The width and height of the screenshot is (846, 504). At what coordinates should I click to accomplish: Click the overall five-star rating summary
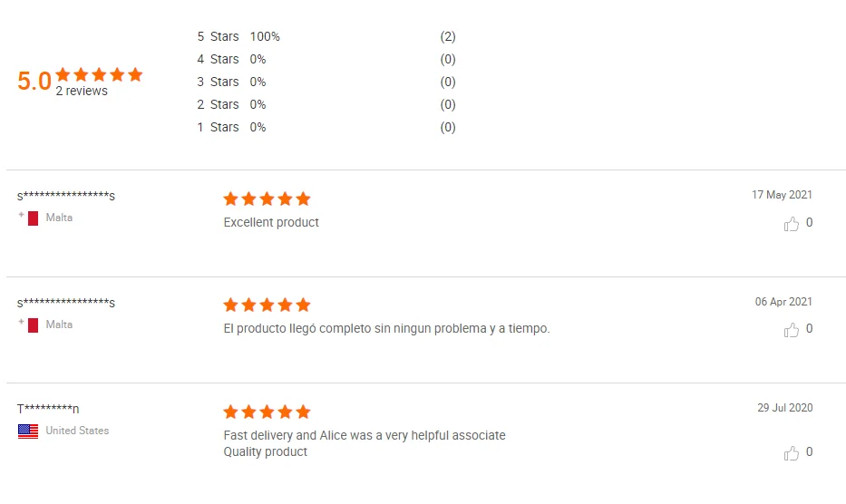99,74
